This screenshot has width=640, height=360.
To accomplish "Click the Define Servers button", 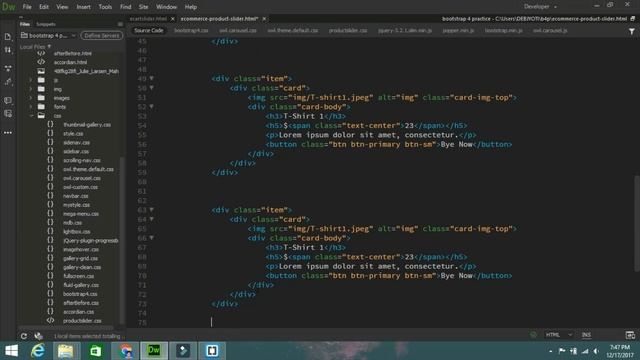I will [102, 36].
